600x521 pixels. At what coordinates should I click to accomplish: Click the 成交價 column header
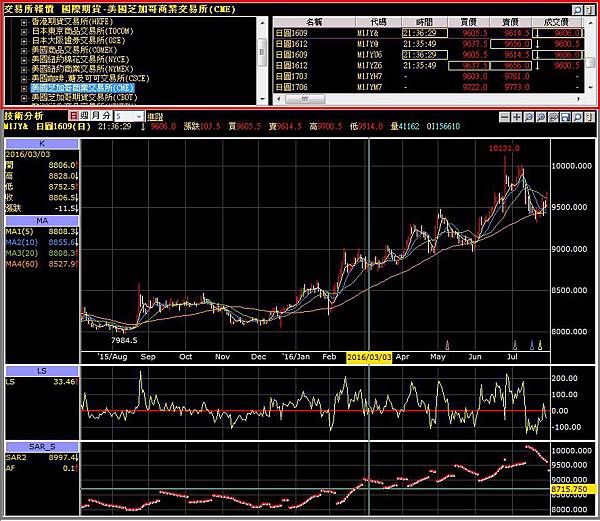557,22
